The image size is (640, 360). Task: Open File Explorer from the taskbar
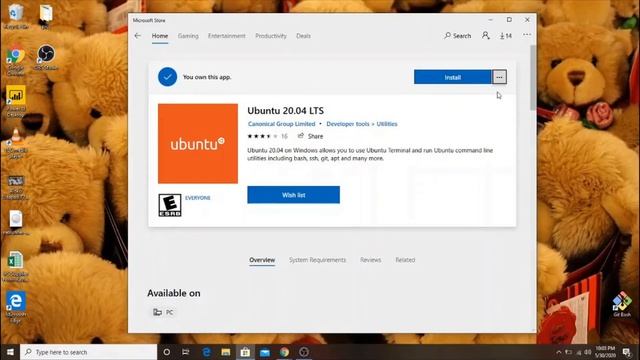tap(226, 352)
